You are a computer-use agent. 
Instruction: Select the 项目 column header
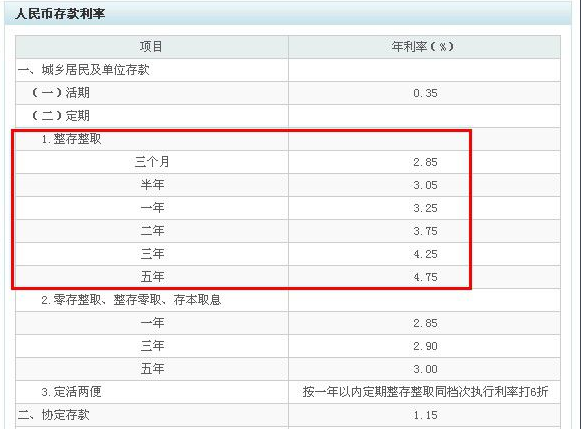[x=152, y=47]
